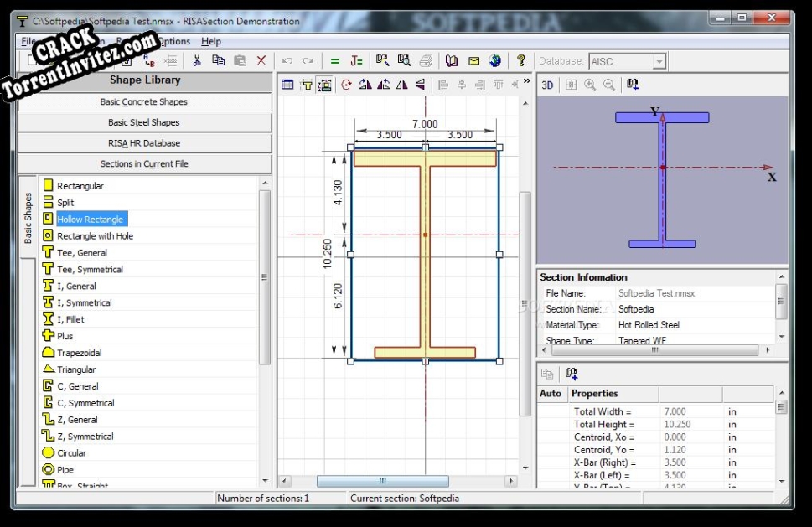The width and height of the screenshot is (812, 527).
Task: Click the shape list scroll-up arrow
Action: [x=265, y=183]
